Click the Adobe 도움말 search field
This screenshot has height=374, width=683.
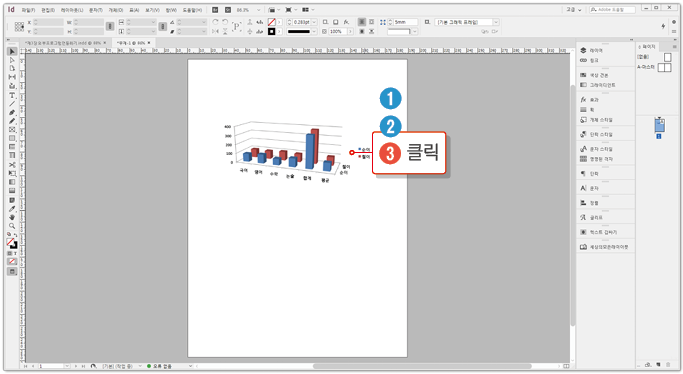(612, 9)
